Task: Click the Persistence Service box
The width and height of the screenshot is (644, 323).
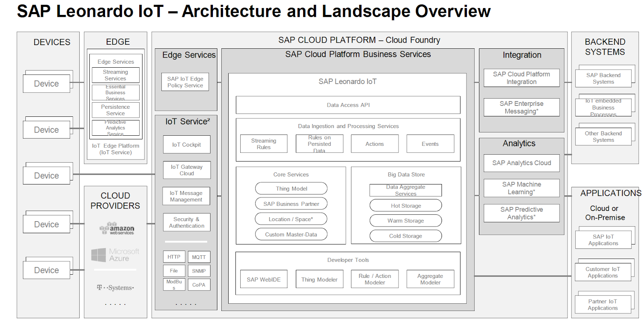Action: point(116,110)
